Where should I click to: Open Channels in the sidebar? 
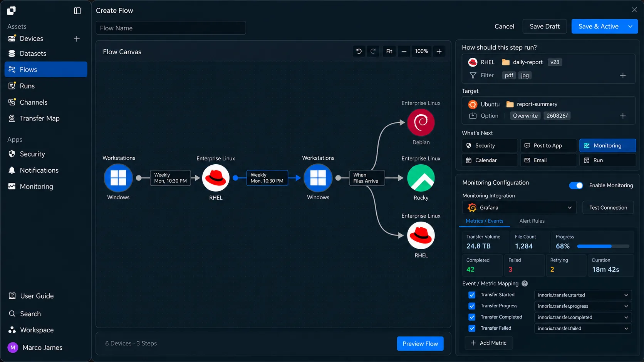[46, 102]
